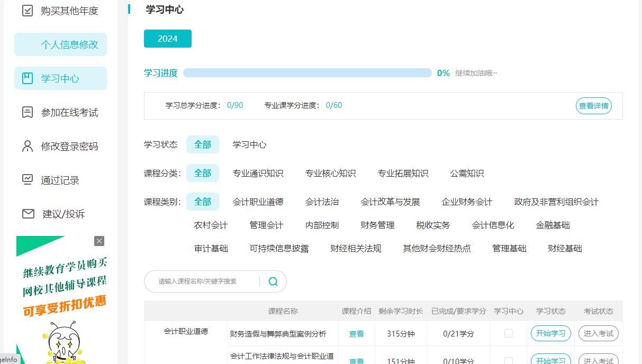Viewport: 642px width, 364px height.
Task: Select the 学习中心 bookmark icon in sidebar
Action: 28,78
